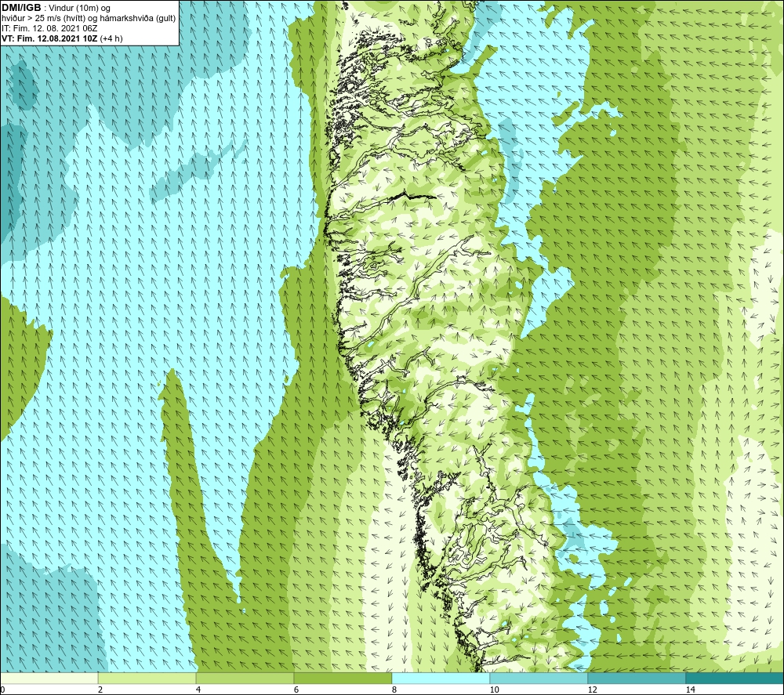Image resolution: width=784 pixels, height=695 pixels.
Task: Click the scale label '10'
Action: click(x=494, y=690)
